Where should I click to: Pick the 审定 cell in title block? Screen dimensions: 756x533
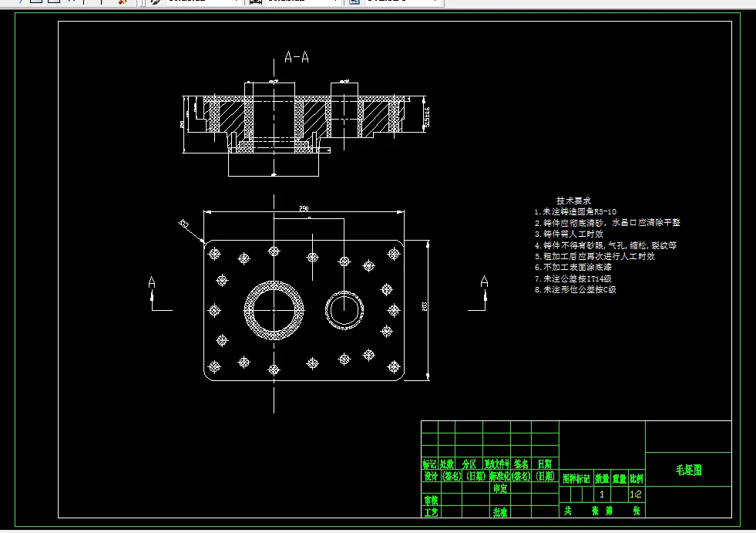(500, 488)
